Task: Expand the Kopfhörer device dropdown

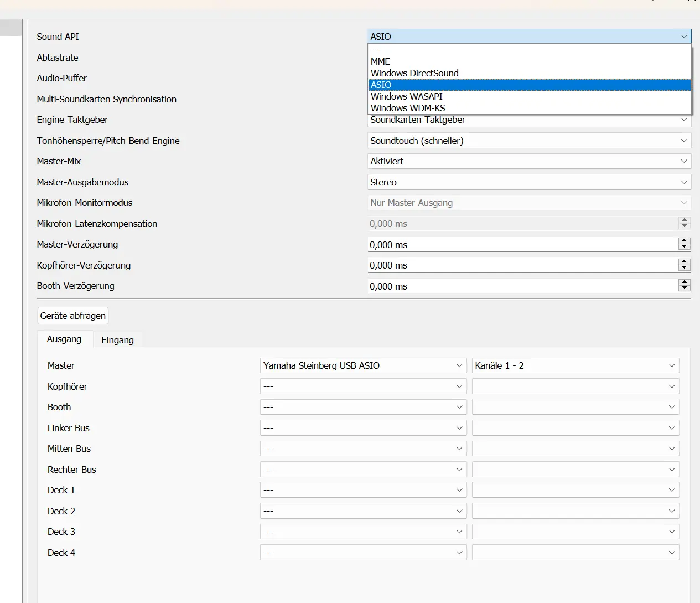Action: click(x=363, y=386)
